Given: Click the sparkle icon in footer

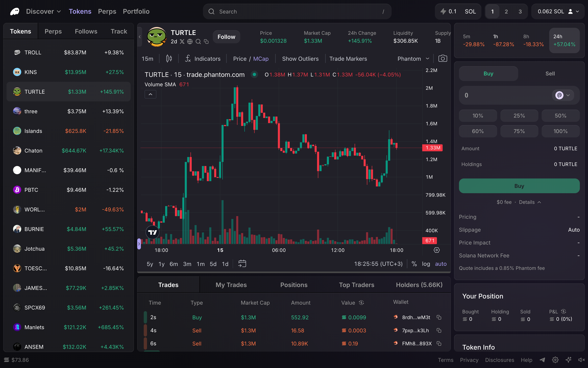Looking at the screenshot, I should [x=568, y=360].
